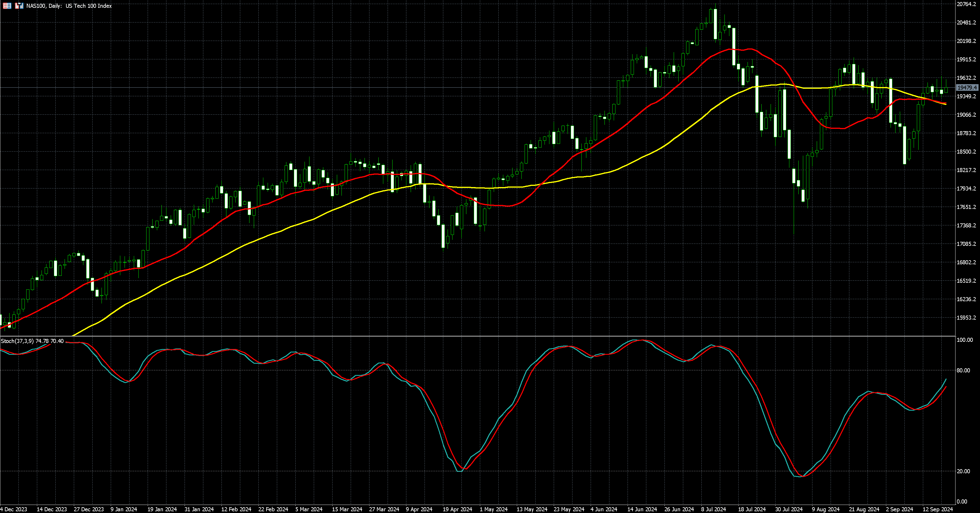The height and width of the screenshot is (513, 980).
Task: Click the 19 Apr 2024 date label
Action: pyautogui.click(x=457, y=509)
